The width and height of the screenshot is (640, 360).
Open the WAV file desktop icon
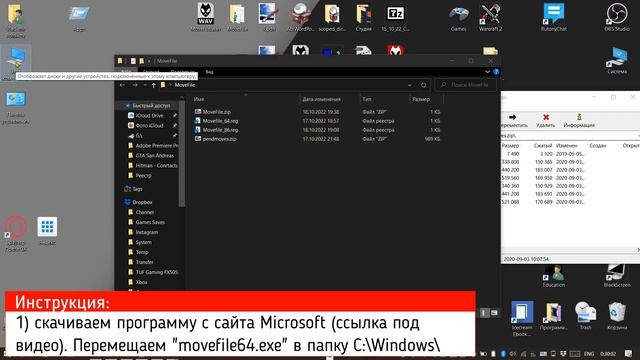(206, 17)
